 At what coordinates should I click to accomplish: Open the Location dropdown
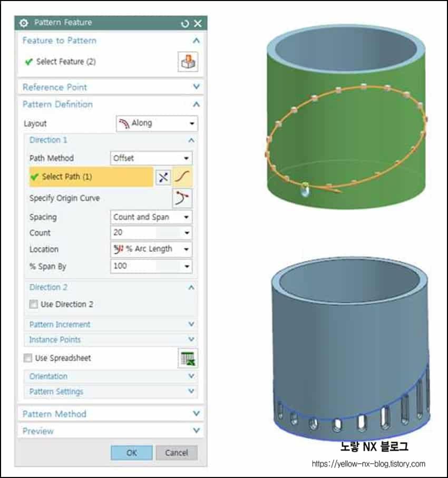pos(151,249)
